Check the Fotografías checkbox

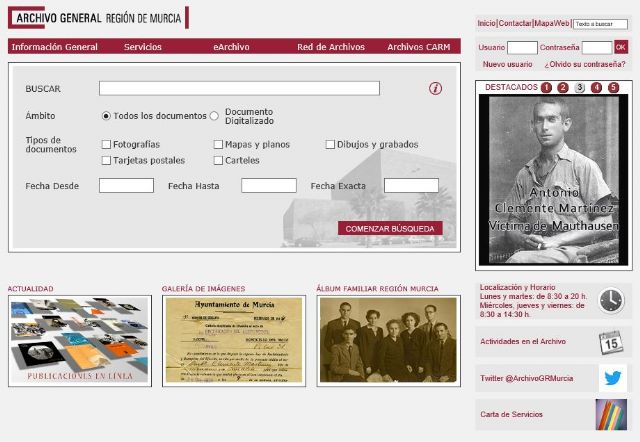click(106, 144)
